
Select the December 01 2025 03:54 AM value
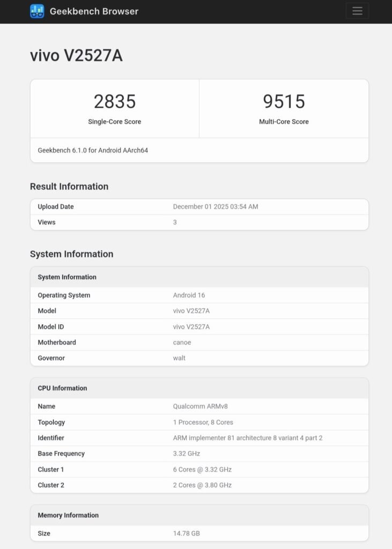click(x=216, y=206)
